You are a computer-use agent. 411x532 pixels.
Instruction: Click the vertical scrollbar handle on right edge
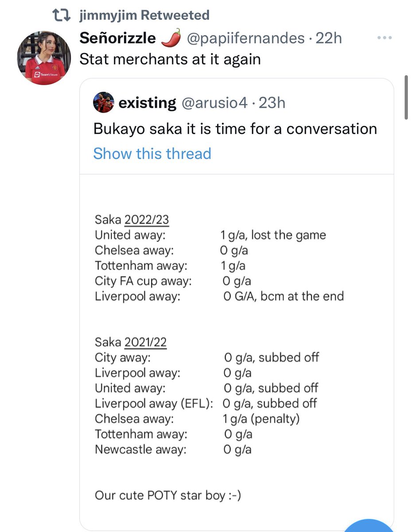407,97
